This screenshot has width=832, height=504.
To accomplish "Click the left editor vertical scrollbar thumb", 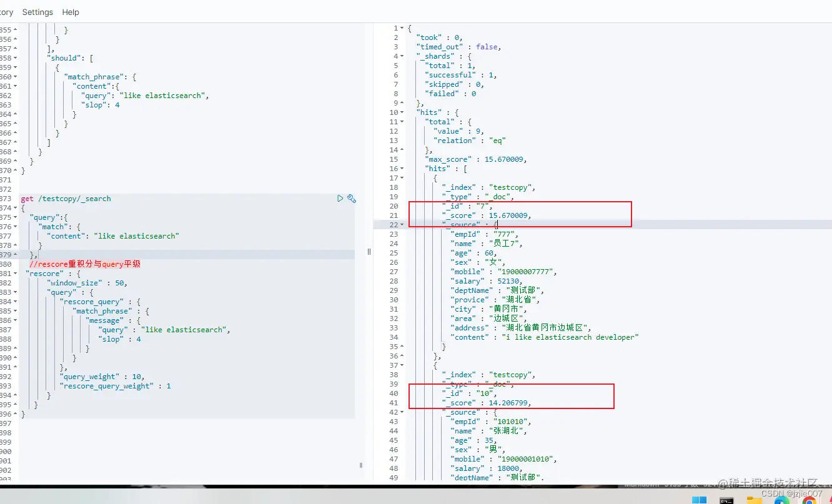I will 360,465.
